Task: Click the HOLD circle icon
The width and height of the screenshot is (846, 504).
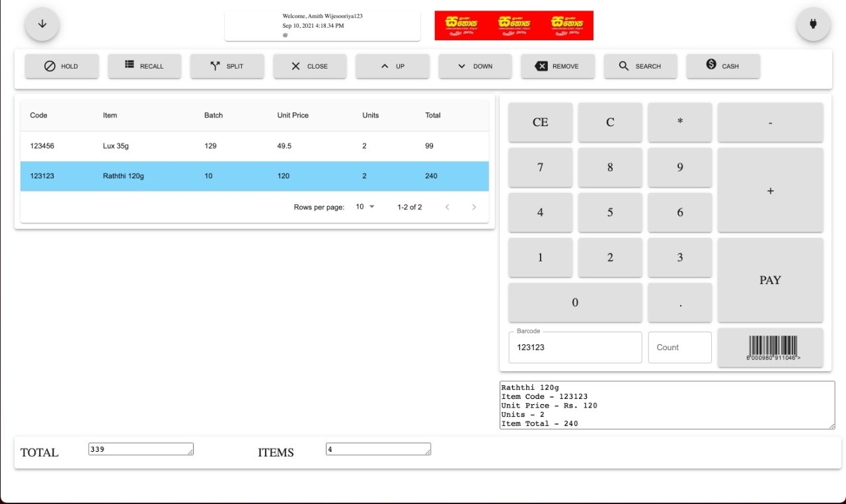Action: click(x=48, y=66)
